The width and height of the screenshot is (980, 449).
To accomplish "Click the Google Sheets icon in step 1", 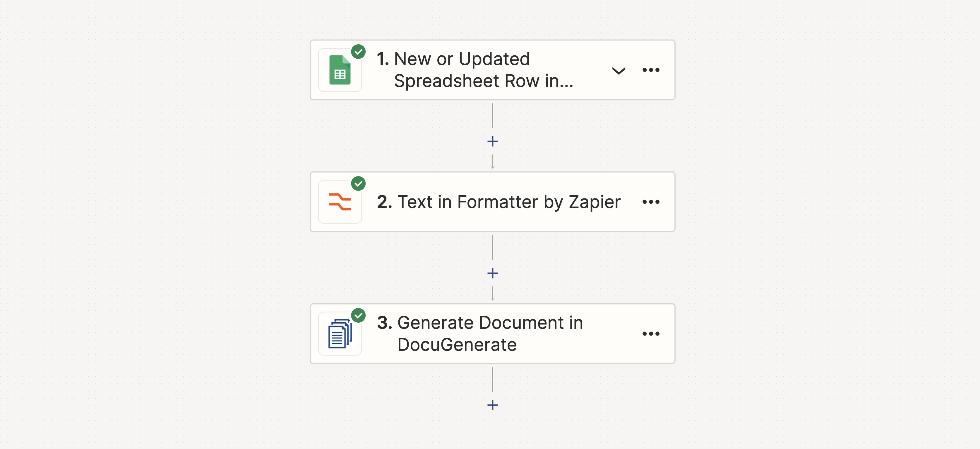I will (x=340, y=70).
